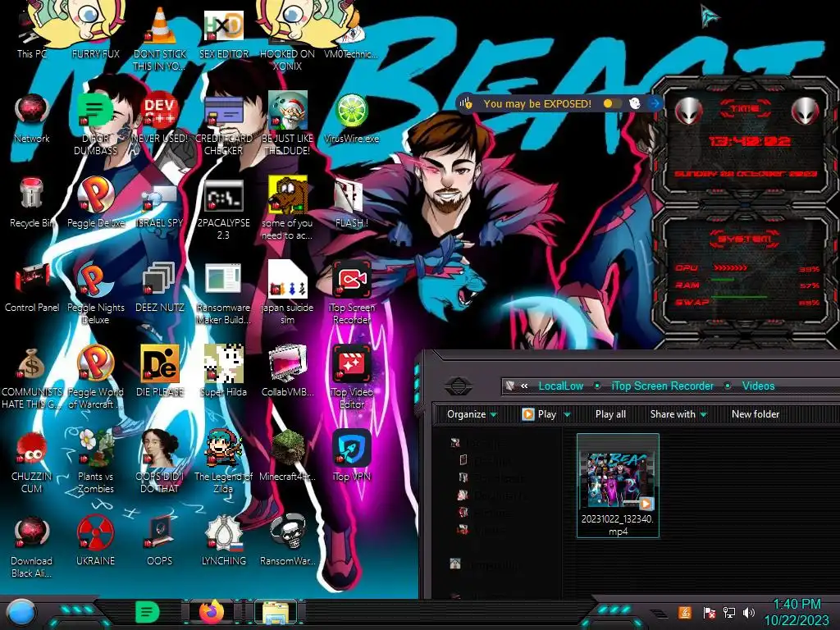Screen dimensions: 840x630
Task: Launch the iTop Video Editor shortcut
Action: point(351,377)
